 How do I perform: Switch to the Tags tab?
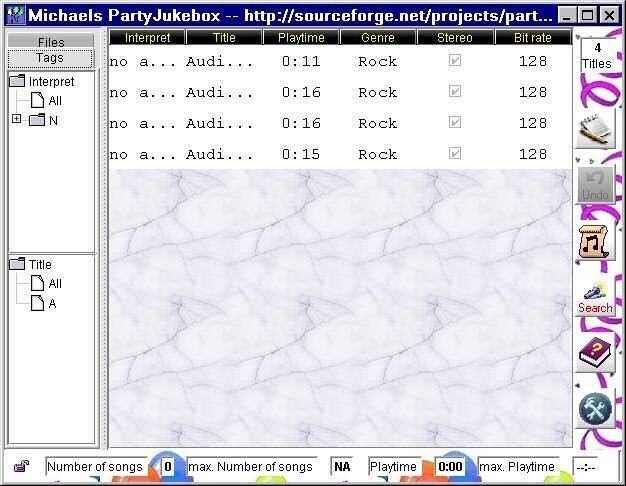(51, 58)
